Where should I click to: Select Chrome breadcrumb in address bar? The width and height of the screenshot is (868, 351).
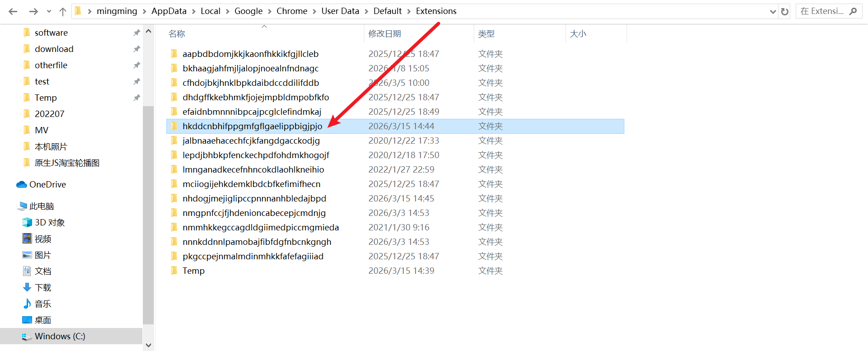[x=292, y=11]
